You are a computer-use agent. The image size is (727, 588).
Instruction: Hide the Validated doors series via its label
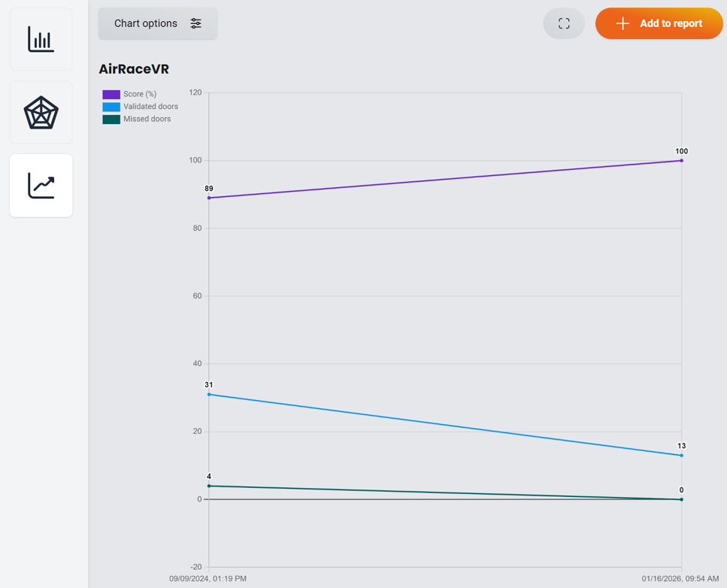[x=150, y=107]
